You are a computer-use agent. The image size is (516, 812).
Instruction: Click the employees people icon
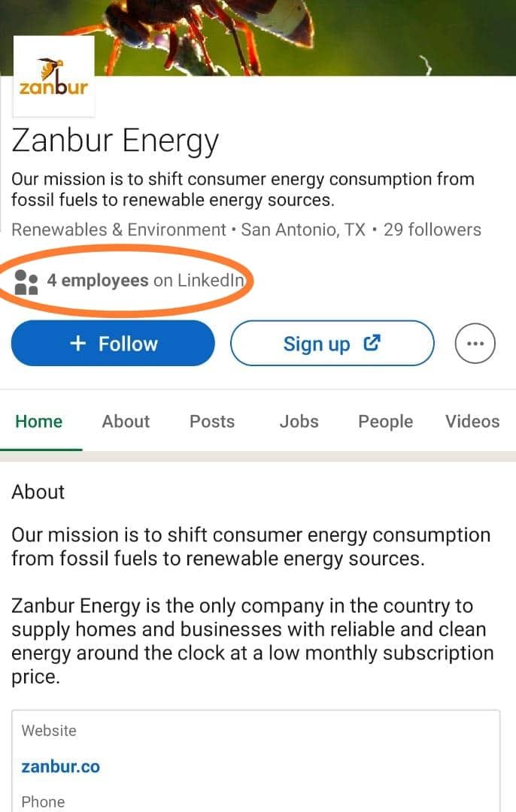26,282
